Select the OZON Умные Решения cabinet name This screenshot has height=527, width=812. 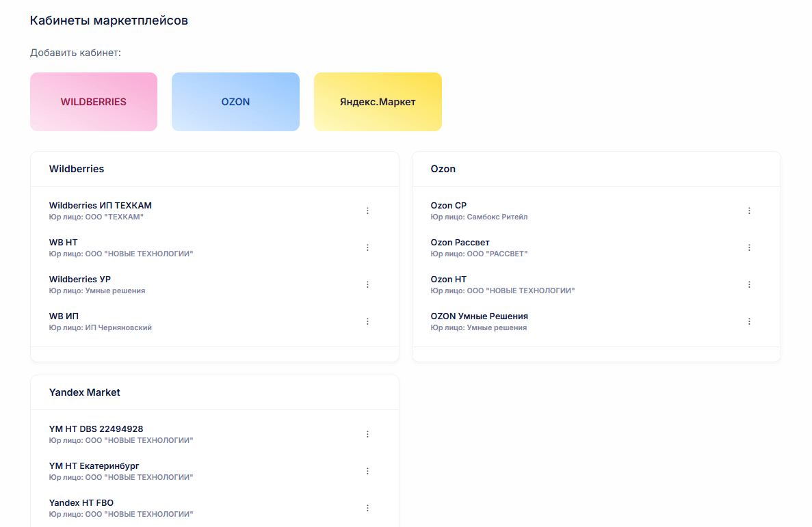pos(479,316)
